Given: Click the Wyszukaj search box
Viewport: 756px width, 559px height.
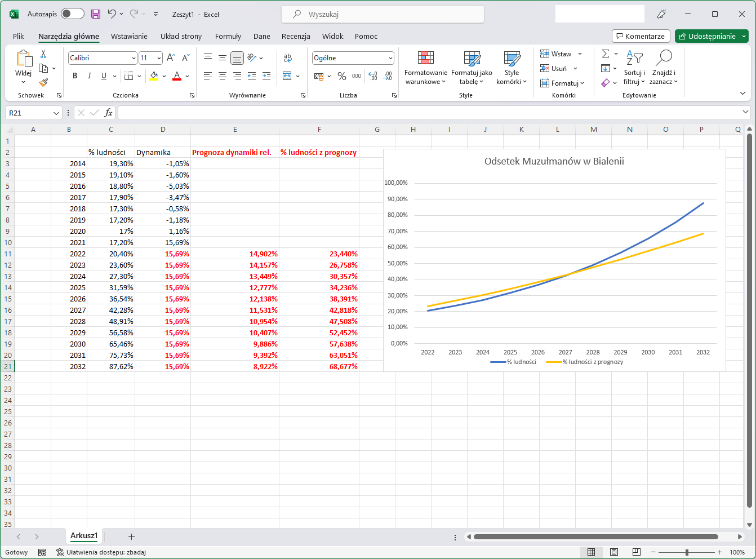Looking at the screenshot, I should [383, 14].
